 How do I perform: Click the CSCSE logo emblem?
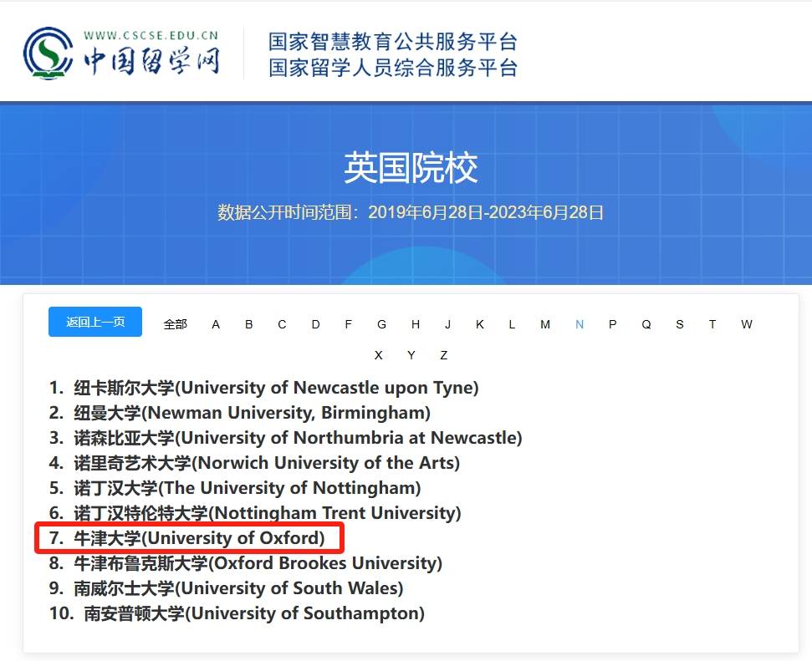49,53
